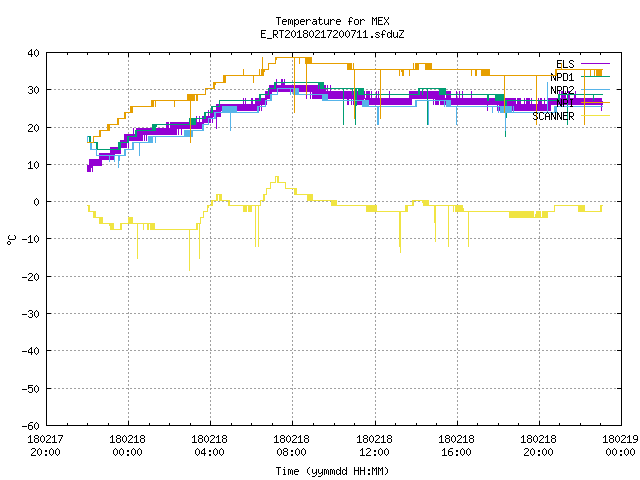
Task: Click the y-axis tick label 20
Action: 33,128
